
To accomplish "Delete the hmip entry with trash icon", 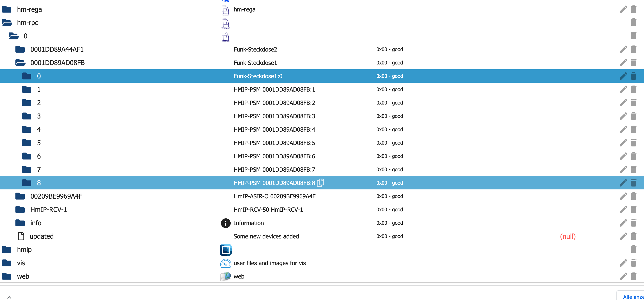I will pos(633,250).
